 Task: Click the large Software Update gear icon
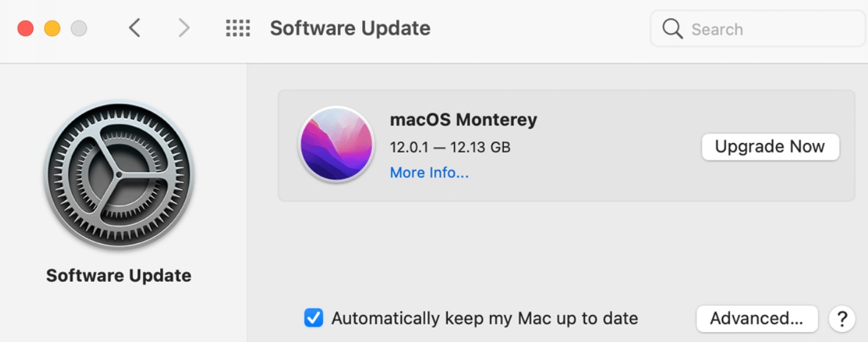coord(118,176)
